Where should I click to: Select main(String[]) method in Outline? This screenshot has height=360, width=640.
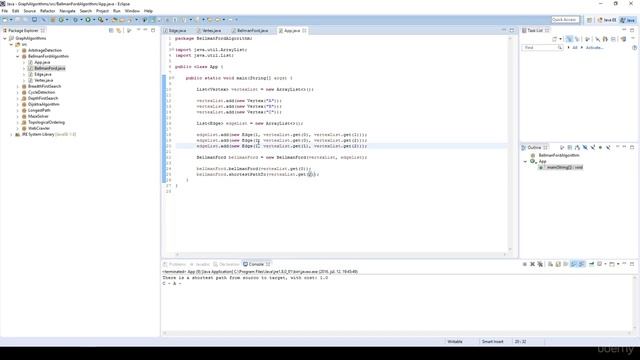[x=561, y=167]
